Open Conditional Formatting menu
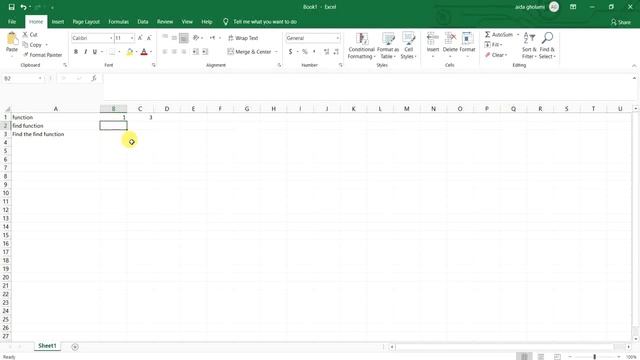Image resolution: width=640 pixels, height=360 pixels. 361,46
